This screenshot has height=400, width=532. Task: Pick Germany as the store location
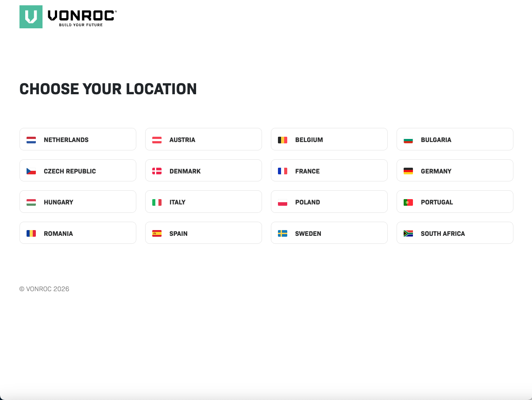coord(455,171)
